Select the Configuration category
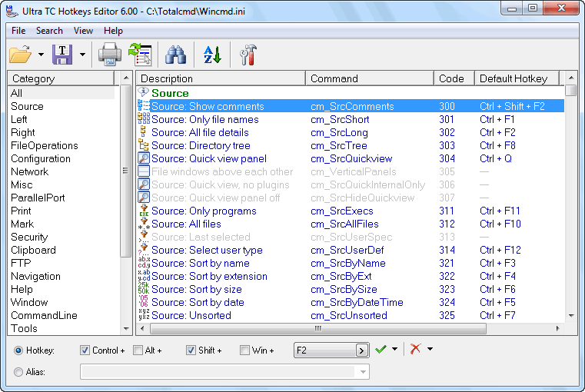This screenshot has width=585, height=392. pyautogui.click(x=41, y=158)
